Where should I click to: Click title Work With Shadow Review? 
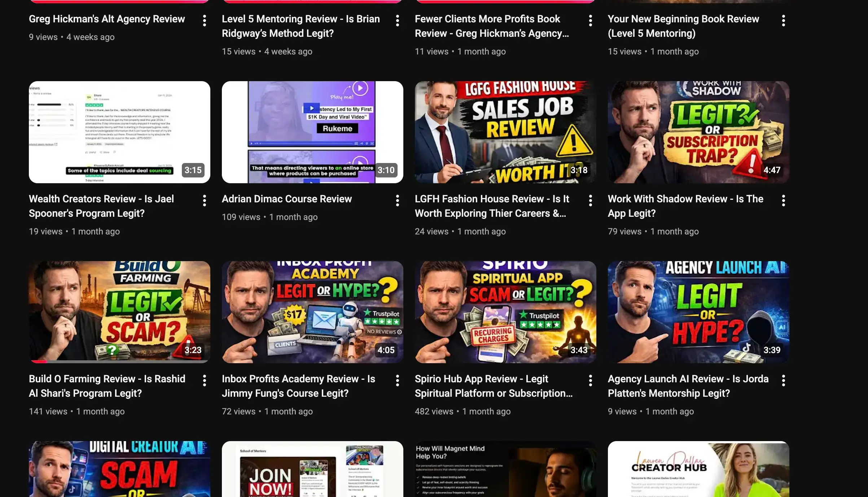pyautogui.click(x=685, y=206)
